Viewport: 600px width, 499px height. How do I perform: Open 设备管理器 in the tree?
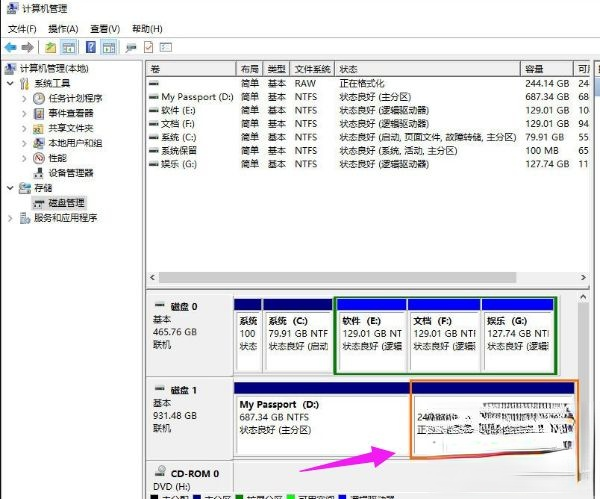pyautogui.click(x=64, y=173)
